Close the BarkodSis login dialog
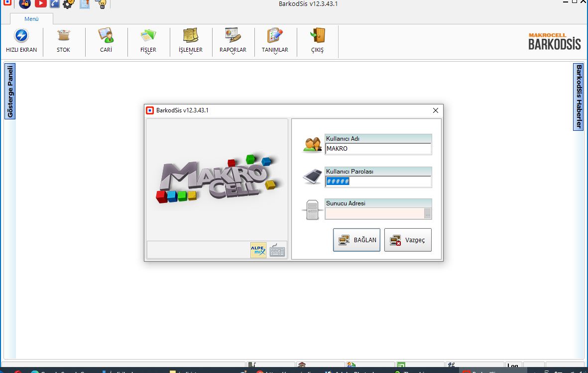The height and width of the screenshot is (373, 588). (435, 110)
